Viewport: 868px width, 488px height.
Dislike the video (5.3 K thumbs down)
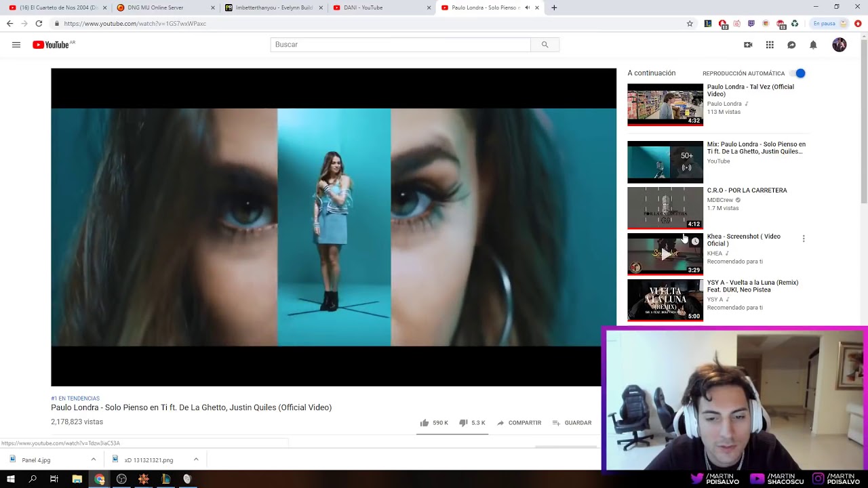(472, 423)
